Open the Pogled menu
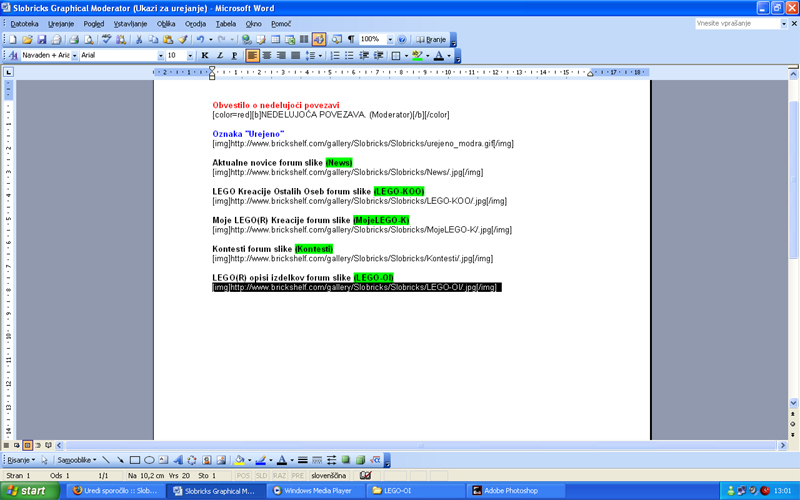 click(x=93, y=23)
